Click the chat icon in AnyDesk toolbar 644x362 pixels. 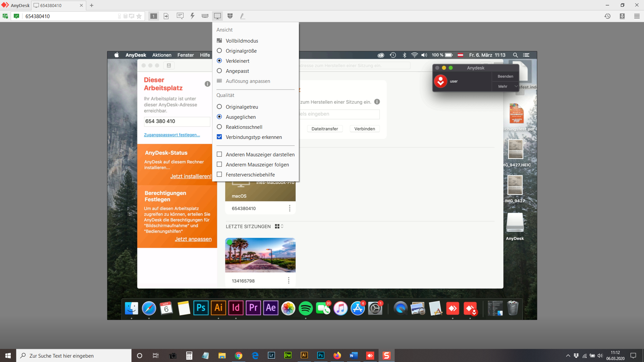180,16
